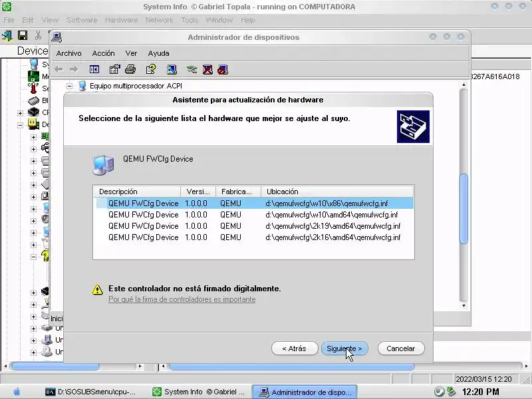This screenshot has width=532, height=399.
Task: Select the w10\amd64\qemufwcfg.inf driver row
Action: click(x=253, y=215)
